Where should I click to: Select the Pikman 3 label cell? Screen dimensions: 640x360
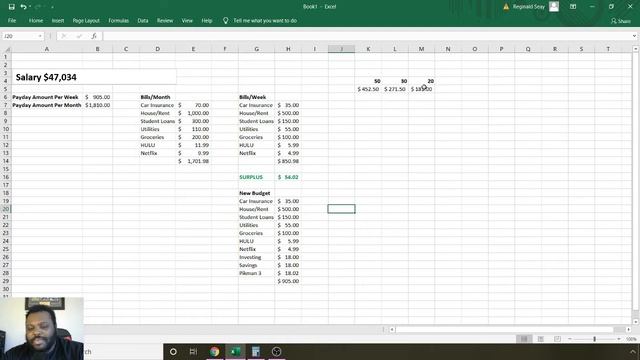point(256,273)
